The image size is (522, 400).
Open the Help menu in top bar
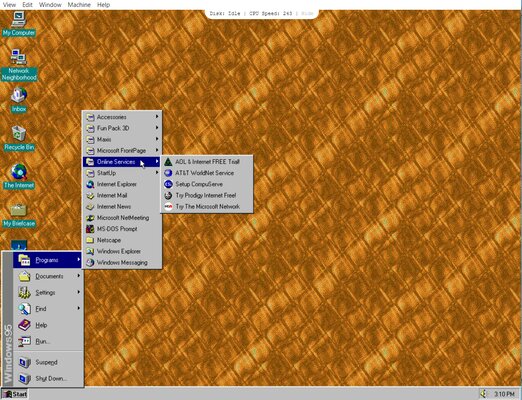103,5
